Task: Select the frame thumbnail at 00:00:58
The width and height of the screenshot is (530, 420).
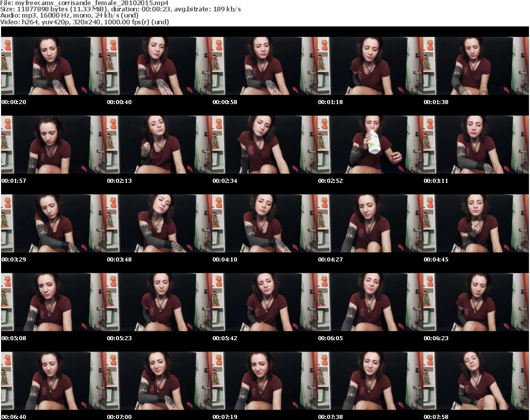Action: (x=265, y=66)
